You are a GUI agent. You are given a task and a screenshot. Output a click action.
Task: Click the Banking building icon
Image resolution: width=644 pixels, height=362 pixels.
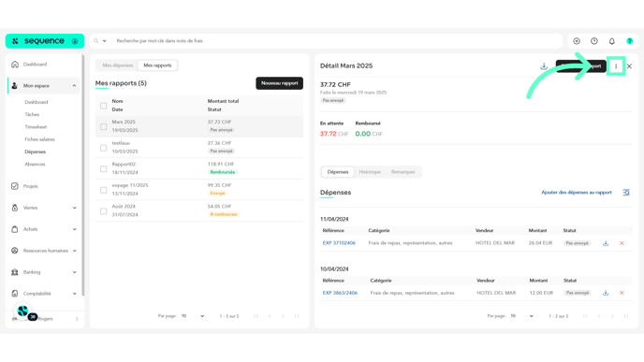15,271
